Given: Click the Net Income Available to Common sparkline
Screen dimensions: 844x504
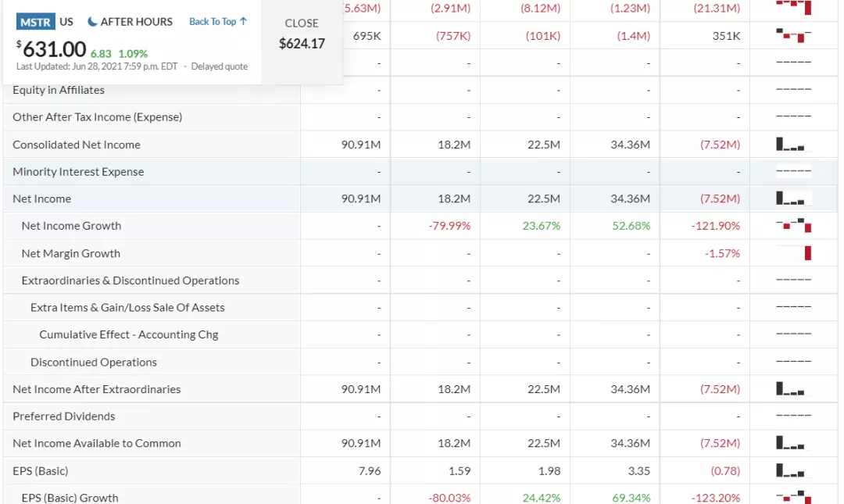Looking at the screenshot, I should coord(793,443).
